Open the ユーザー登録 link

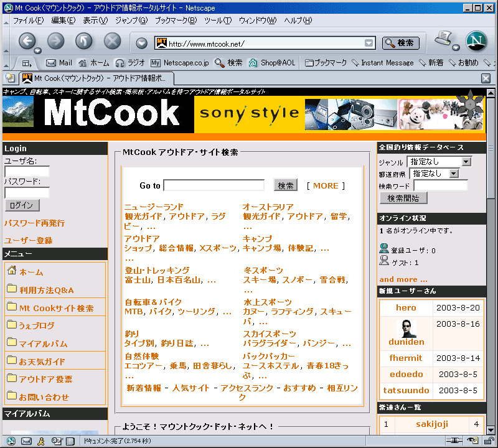(x=28, y=240)
